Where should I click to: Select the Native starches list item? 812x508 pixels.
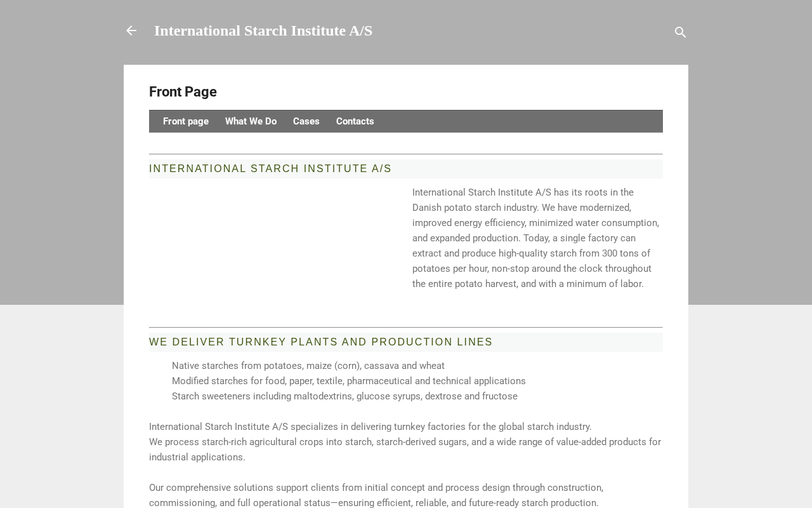pyautogui.click(x=308, y=366)
